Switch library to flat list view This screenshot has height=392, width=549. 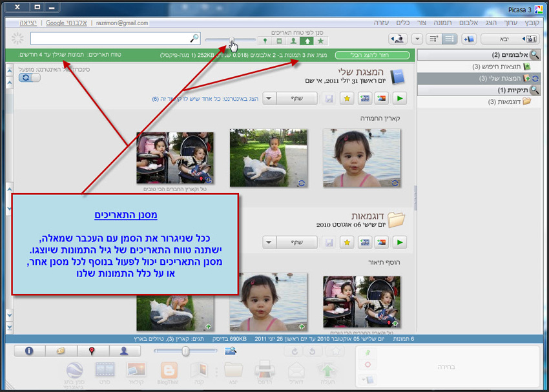[450, 39]
